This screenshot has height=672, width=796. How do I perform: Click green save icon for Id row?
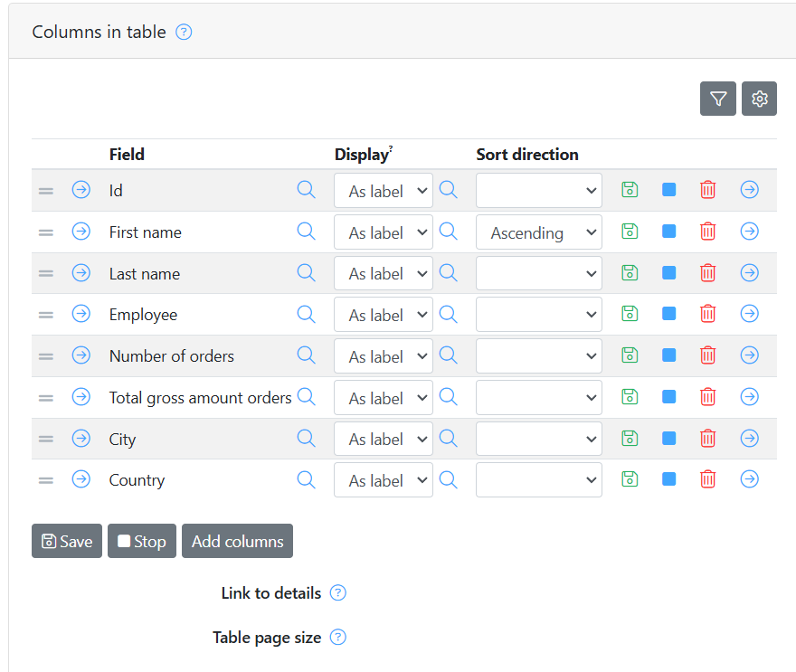point(630,190)
